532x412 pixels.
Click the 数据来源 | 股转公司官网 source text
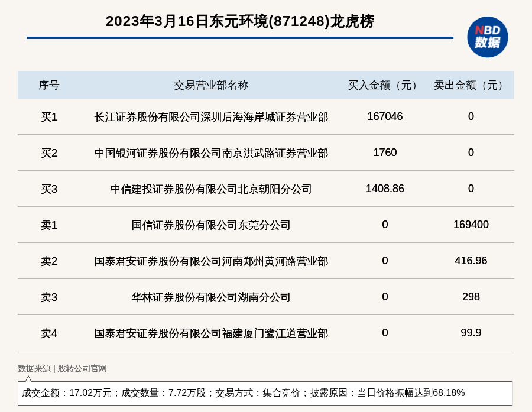coord(63,369)
